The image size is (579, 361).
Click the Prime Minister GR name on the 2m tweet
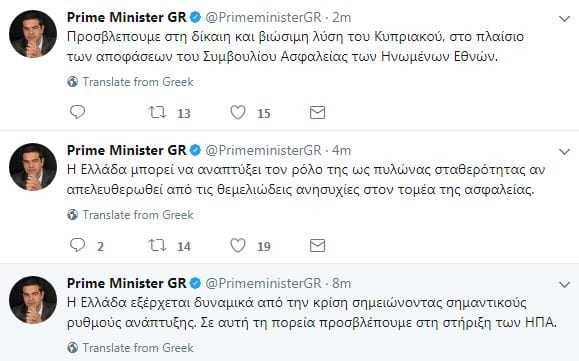pos(127,17)
